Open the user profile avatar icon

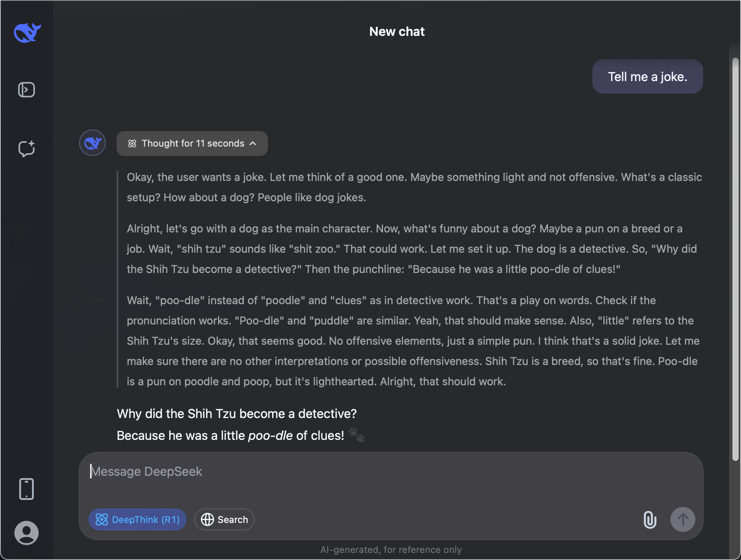[x=26, y=533]
